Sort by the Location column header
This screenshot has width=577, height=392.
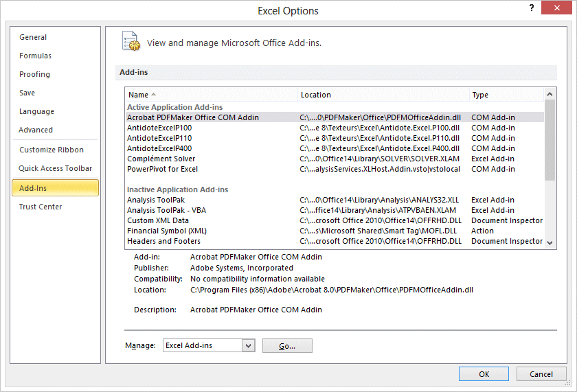[383, 95]
